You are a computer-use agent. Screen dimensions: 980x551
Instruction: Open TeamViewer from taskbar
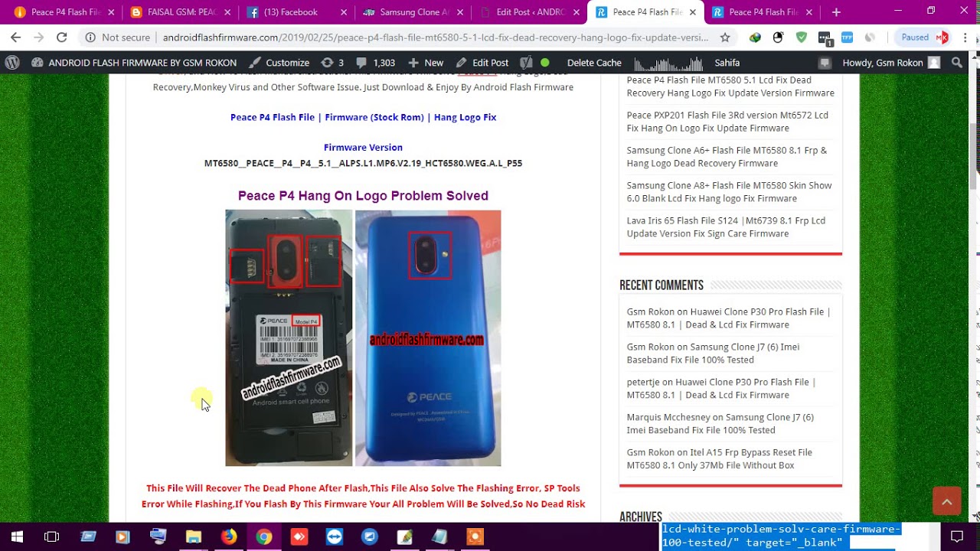335,537
